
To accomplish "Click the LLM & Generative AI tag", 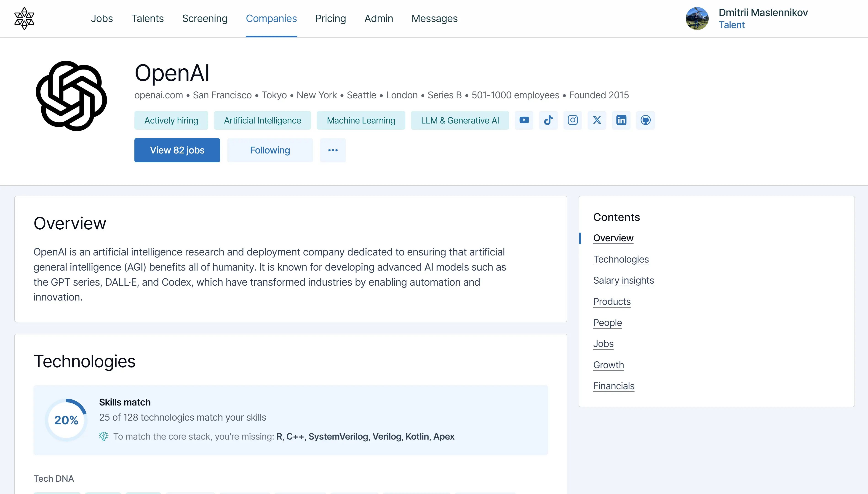I will point(460,121).
